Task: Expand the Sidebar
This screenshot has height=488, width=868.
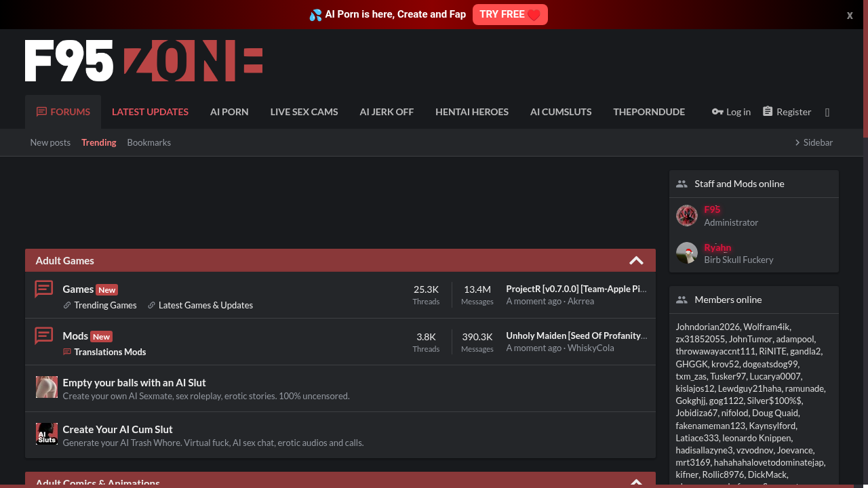Action: coord(813,142)
